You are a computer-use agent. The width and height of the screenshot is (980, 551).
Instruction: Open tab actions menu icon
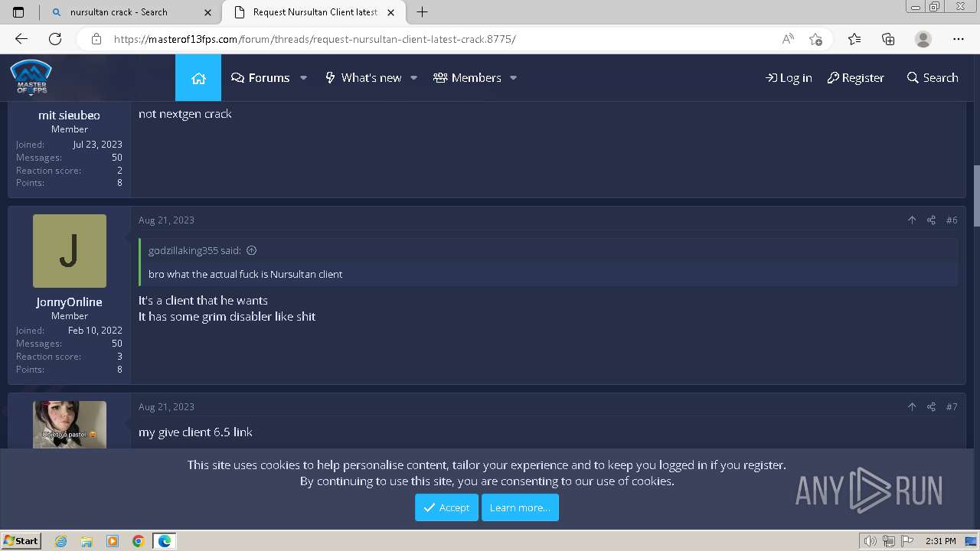pyautogui.click(x=18, y=12)
